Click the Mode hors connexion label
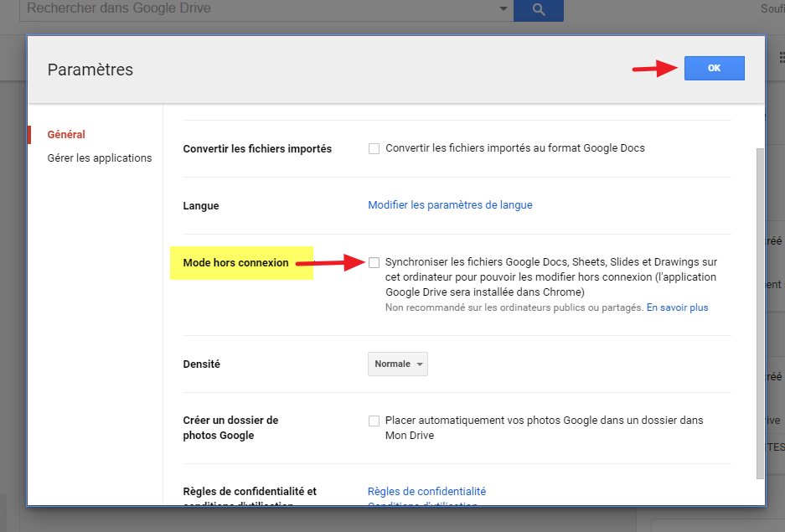Viewport: 785px width, 532px height. pos(235,263)
